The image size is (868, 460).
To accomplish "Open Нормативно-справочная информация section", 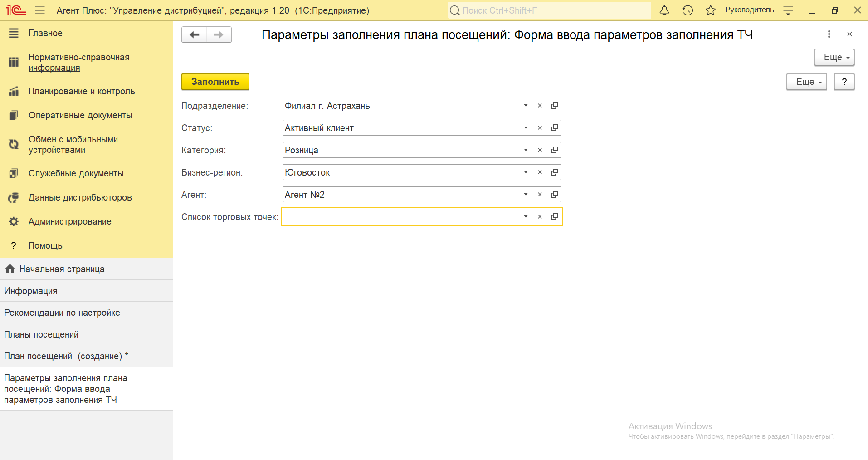I will pos(79,63).
